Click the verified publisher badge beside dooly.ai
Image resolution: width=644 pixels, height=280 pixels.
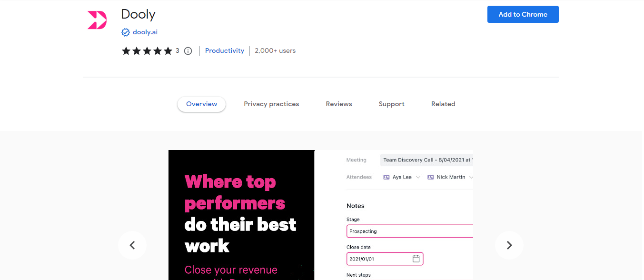pyautogui.click(x=125, y=32)
